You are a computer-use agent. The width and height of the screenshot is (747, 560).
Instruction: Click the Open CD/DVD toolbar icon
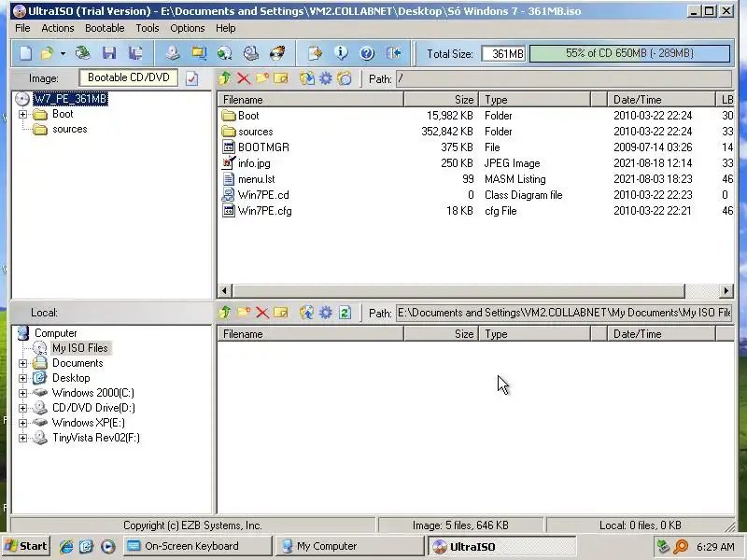83,53
